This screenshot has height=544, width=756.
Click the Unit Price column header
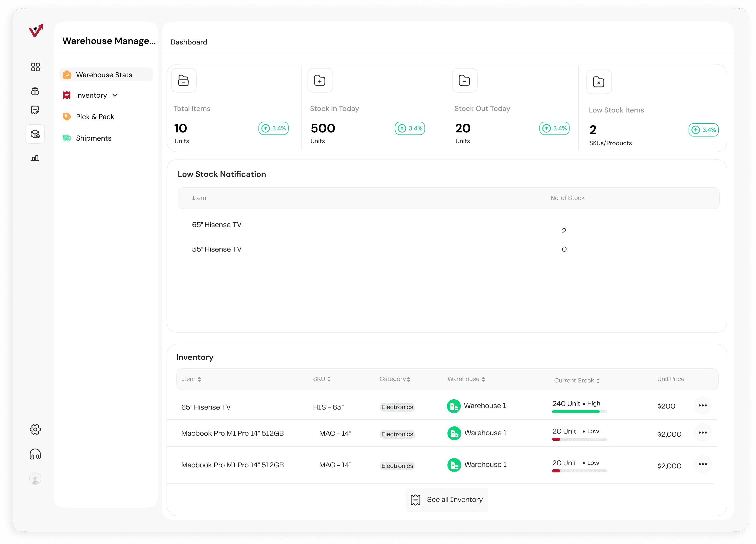click(671, 379)
